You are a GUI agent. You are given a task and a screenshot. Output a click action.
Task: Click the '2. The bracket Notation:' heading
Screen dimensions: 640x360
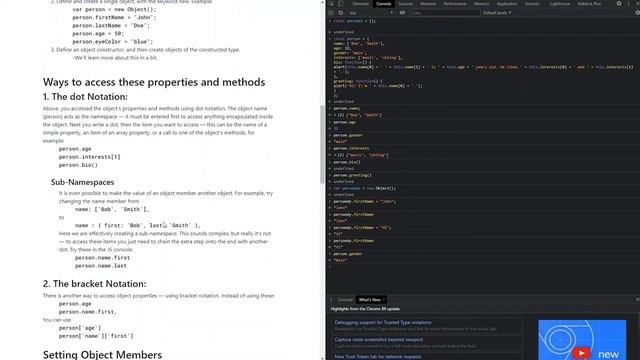(94, 284)
